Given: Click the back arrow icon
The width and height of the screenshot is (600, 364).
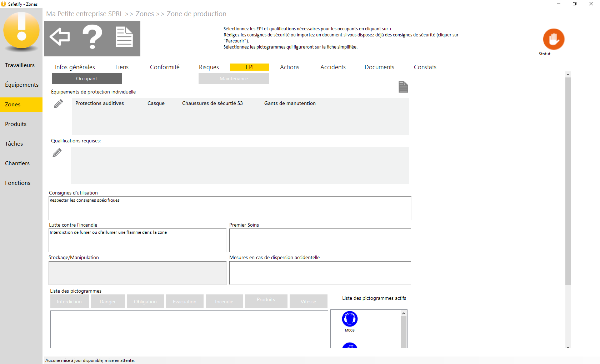Looking at the screenshot, I should pyautogui.click(x=60, y=37).
